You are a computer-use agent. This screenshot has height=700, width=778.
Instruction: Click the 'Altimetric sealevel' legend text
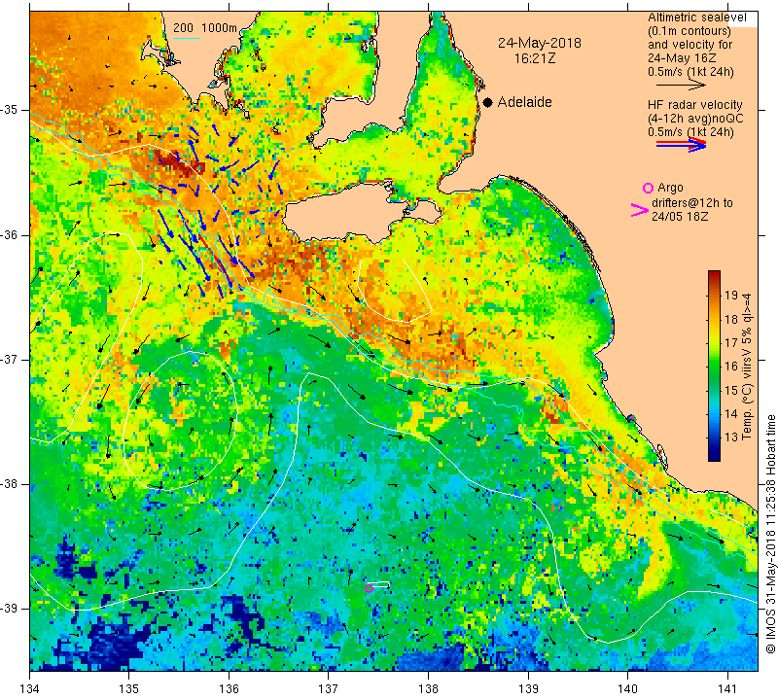696,17
